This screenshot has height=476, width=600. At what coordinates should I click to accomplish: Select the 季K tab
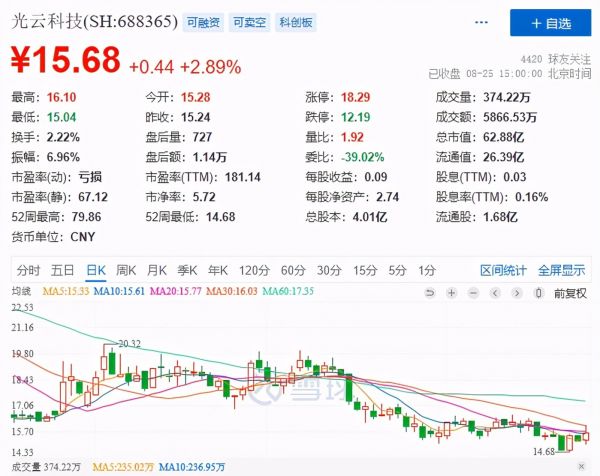coord(188,271)
